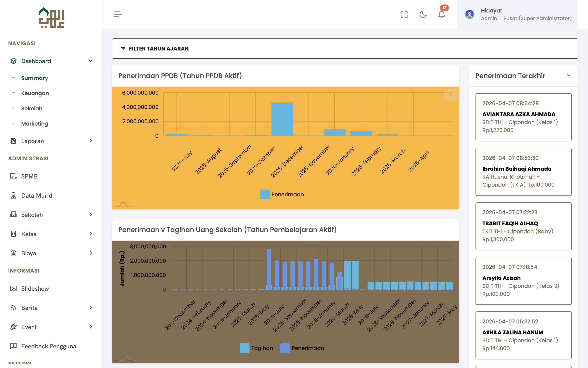Click the filter icon beside Filter Tahun Ajaran
This screenshot has width=588, height=368.
tap(123, 49)
